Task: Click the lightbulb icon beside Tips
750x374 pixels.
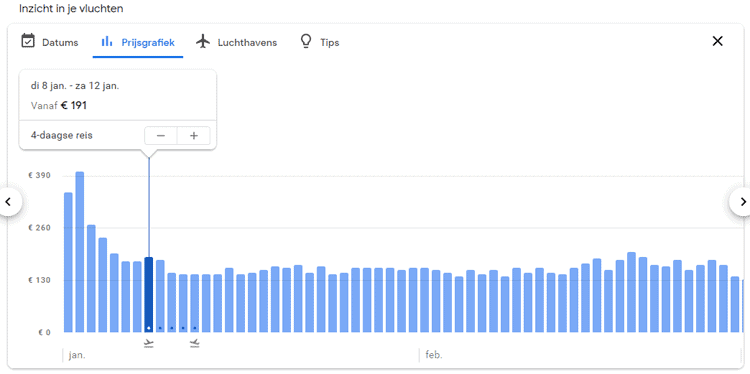Action: [306, 41]
